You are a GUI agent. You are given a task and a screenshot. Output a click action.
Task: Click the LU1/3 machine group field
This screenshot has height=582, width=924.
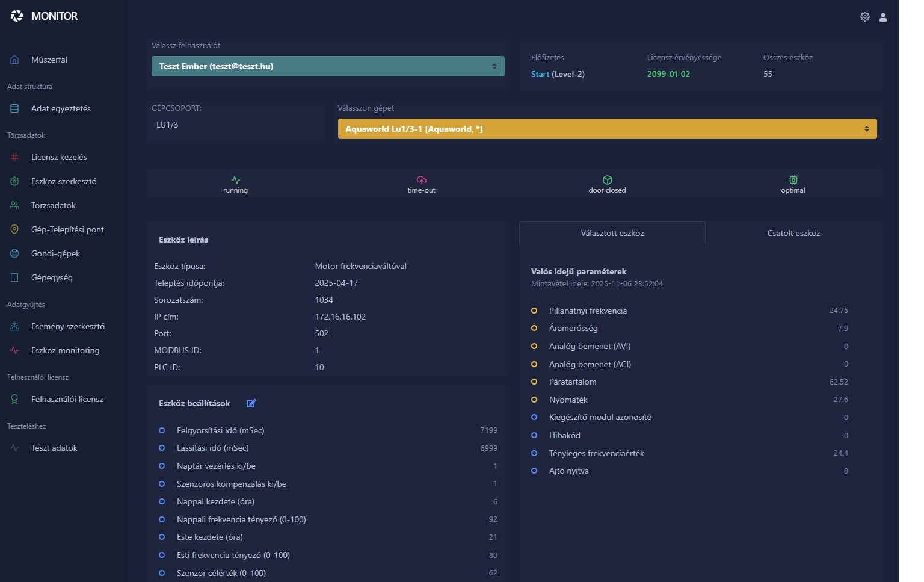click(x=235, y=125)
